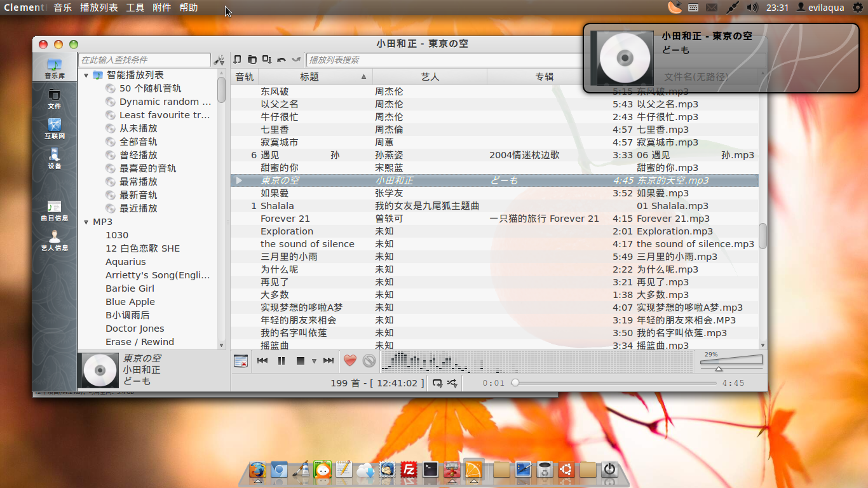Launch FileZilla from the dock
Viewport: 868px width, 488px height.
click(409, 470)
